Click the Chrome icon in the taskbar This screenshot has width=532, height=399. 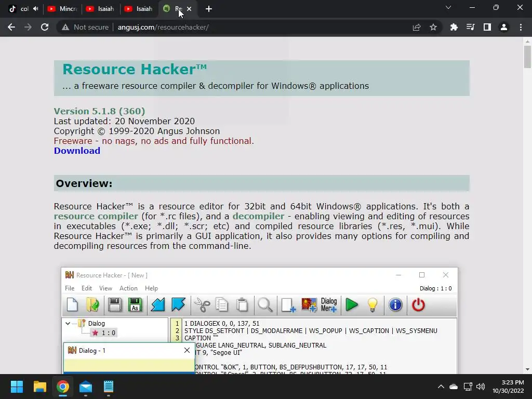(62, 387)
